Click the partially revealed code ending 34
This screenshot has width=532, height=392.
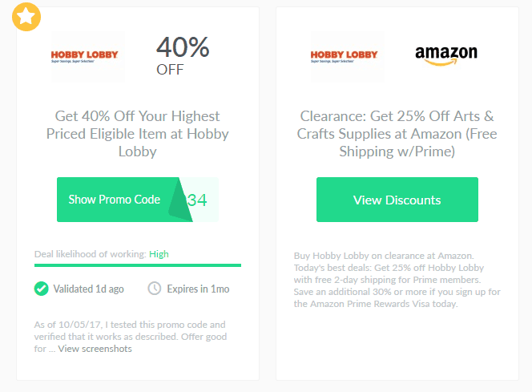(x=197, y=200)
